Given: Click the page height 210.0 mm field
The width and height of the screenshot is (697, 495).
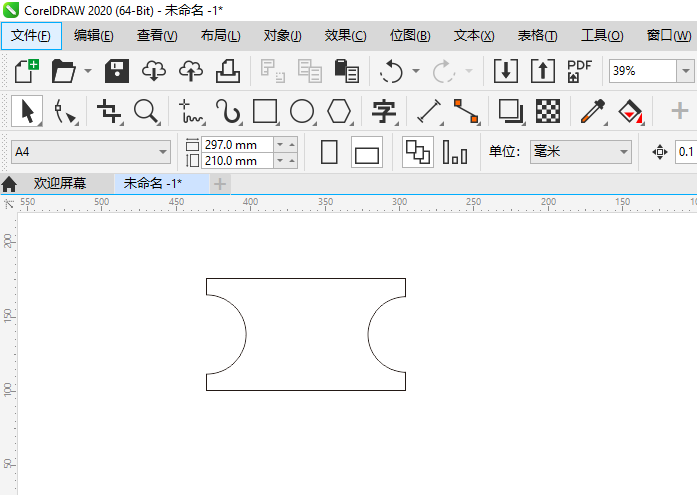Looking at the screenshot, I should pyautogui.click(x=237, y=160).
